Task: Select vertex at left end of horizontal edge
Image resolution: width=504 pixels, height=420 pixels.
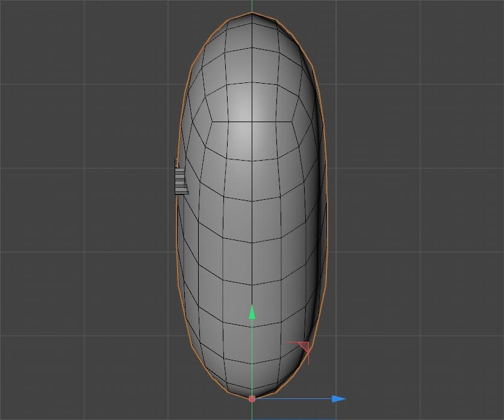Action: click(211, 122)
